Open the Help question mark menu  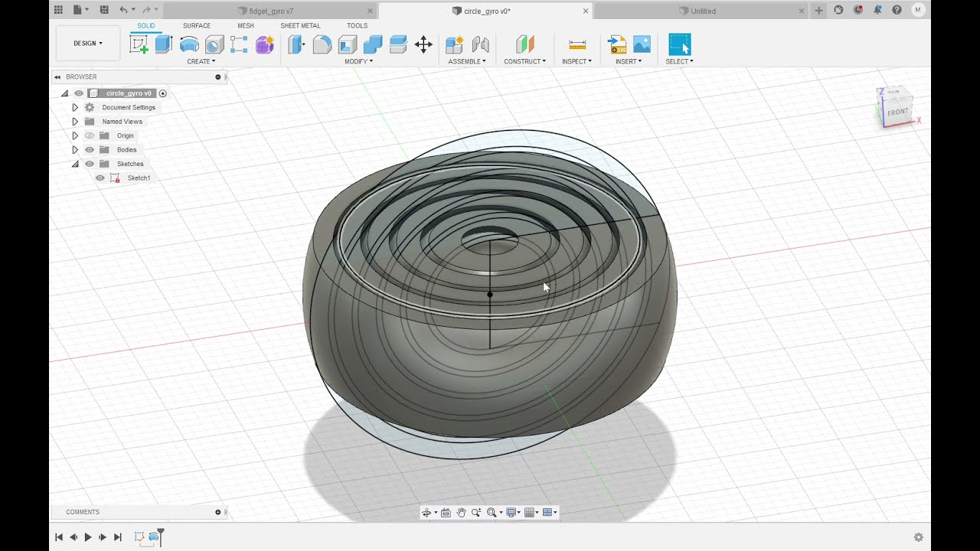coord(897,10)
